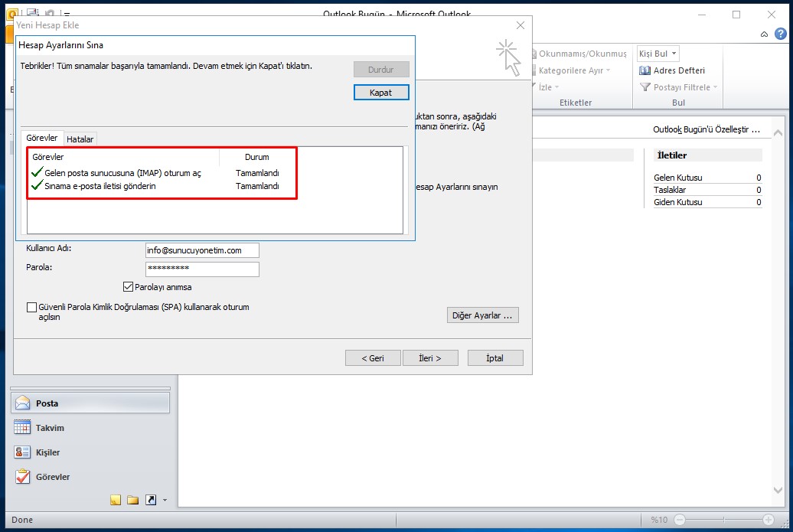793x532 pixels.
Task: Go back with the Geri button
Action: [373, 358]
